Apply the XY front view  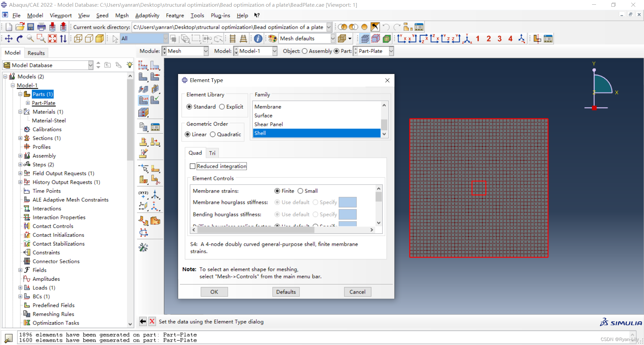click(402, 39)
